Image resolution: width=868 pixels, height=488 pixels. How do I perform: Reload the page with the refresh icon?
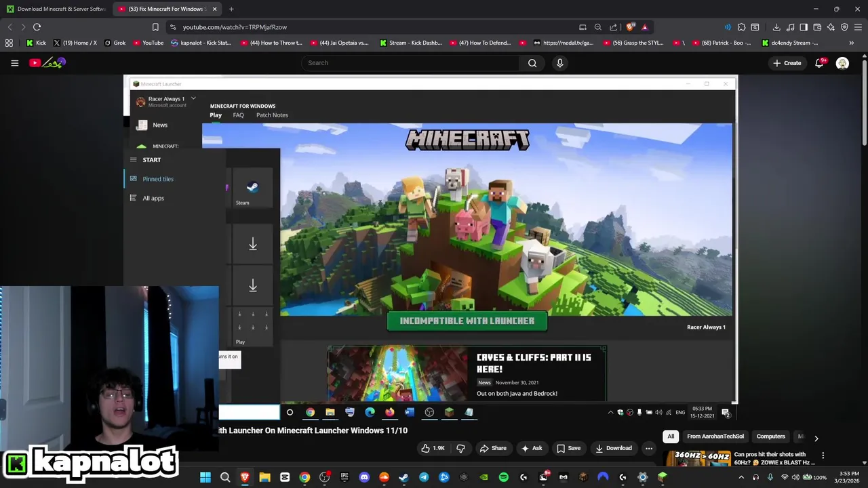pyautogui.click(x=37, y=27)
